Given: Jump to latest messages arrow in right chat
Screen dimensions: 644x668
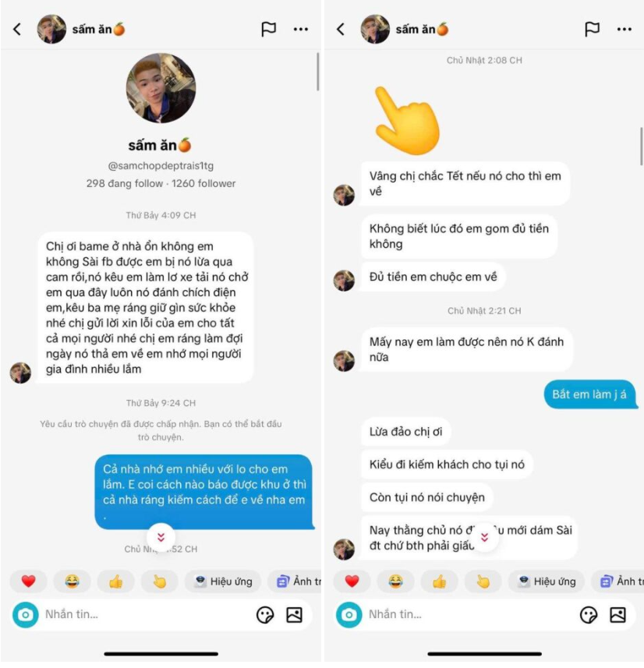Looking at the screenshot, I should point(485,537).
